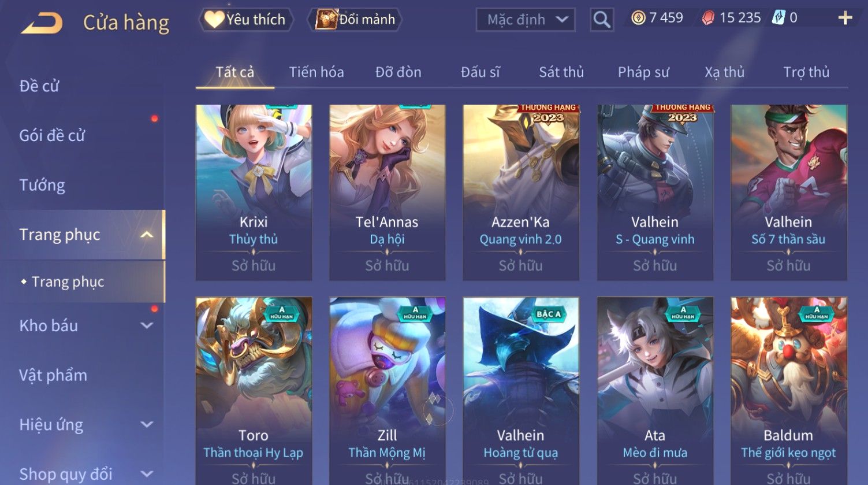Select the Tiến hóa tab

(316, 72)
